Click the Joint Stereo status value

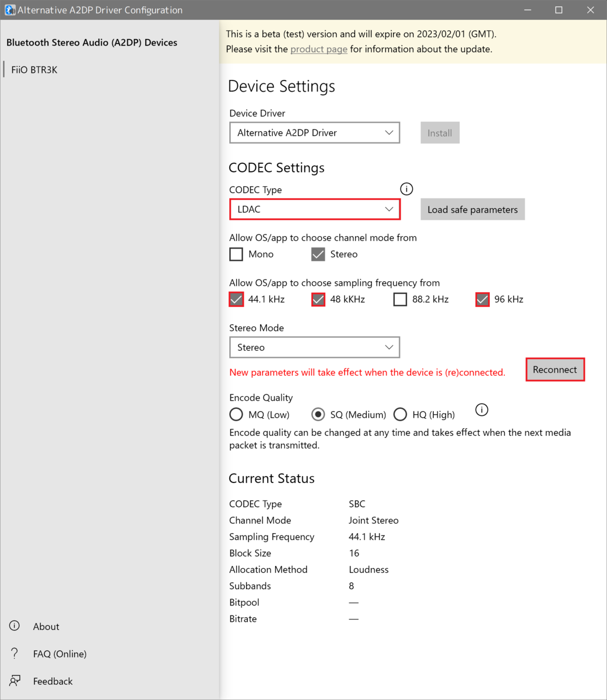point(374,520)
